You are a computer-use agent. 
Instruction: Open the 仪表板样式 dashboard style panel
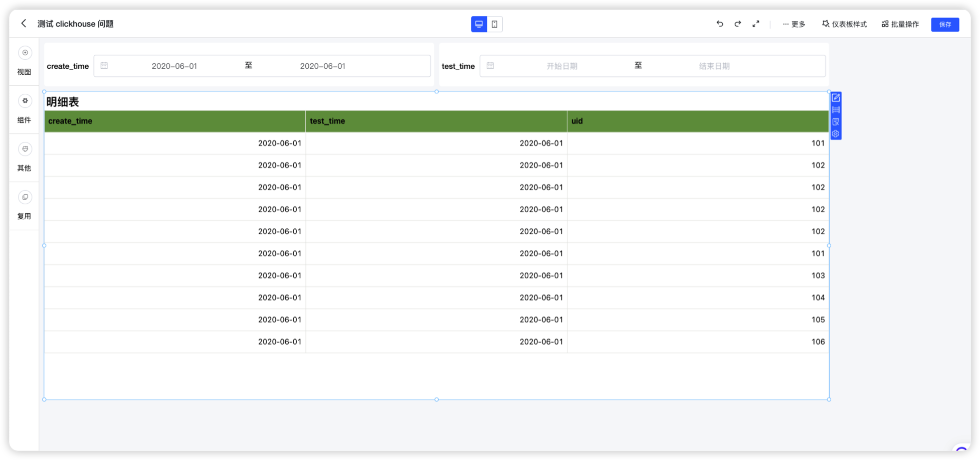[x=844, y=24]
